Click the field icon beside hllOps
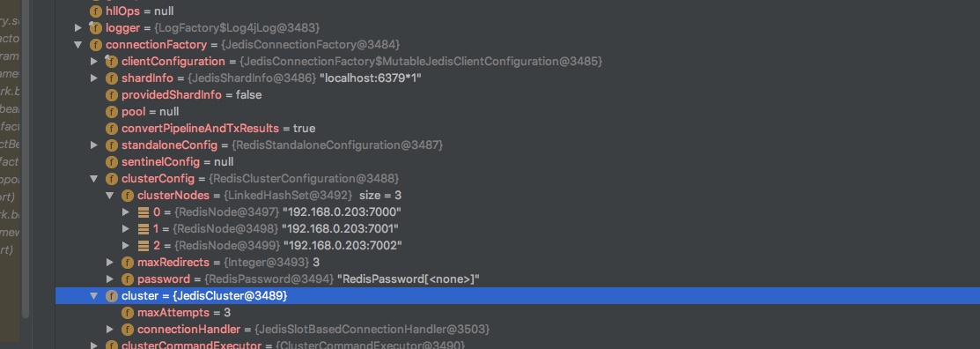 coord(96,11)
